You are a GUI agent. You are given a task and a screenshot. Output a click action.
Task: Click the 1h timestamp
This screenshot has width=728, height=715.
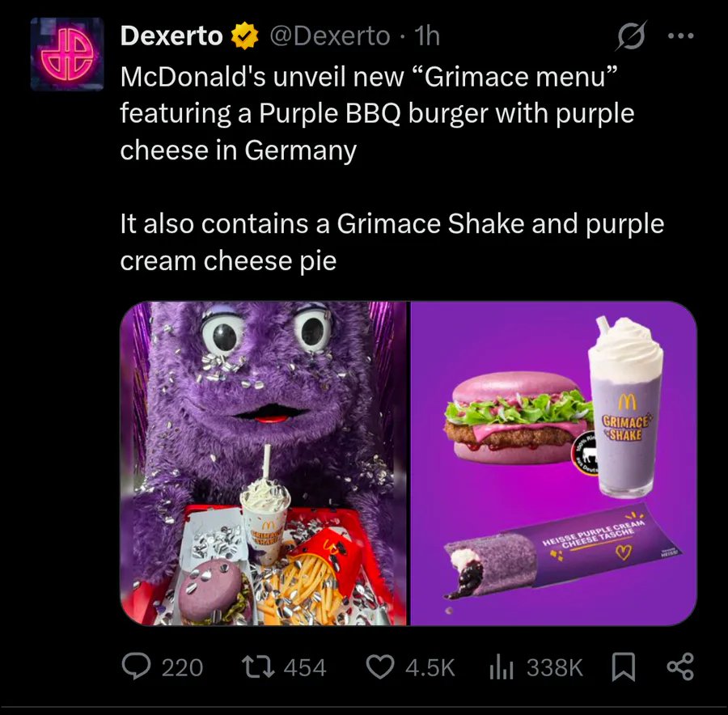coord(426,36)
